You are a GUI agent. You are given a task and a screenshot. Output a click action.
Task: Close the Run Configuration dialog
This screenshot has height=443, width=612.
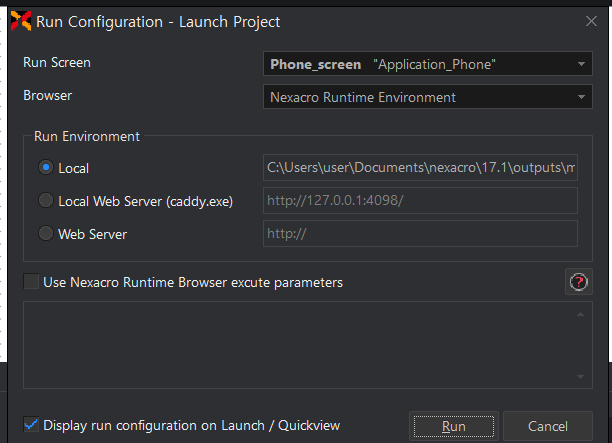(591, 21)
